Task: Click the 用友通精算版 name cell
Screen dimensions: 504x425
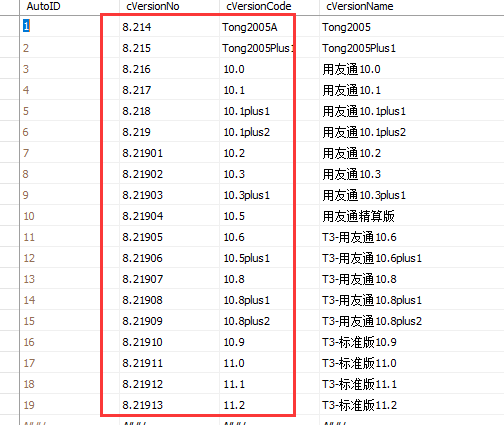Action: [412, 216]
